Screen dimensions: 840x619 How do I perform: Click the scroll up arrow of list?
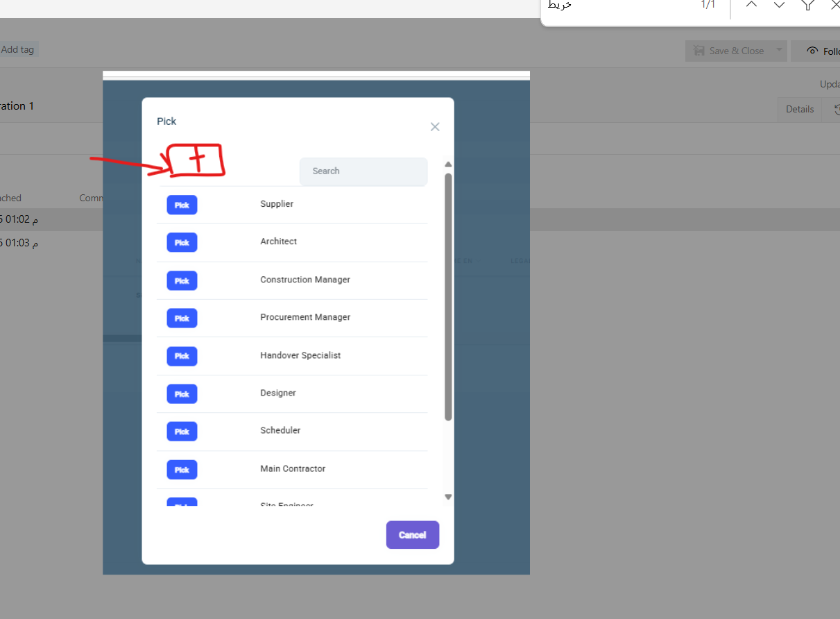[448, 164]
